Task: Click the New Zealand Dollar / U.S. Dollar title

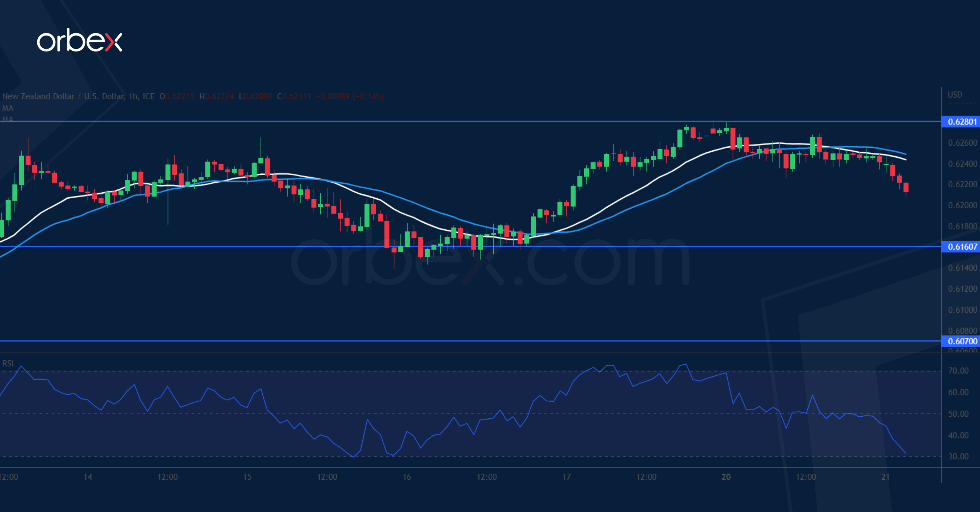Action: pyautogui.click(x=63, y=96)
